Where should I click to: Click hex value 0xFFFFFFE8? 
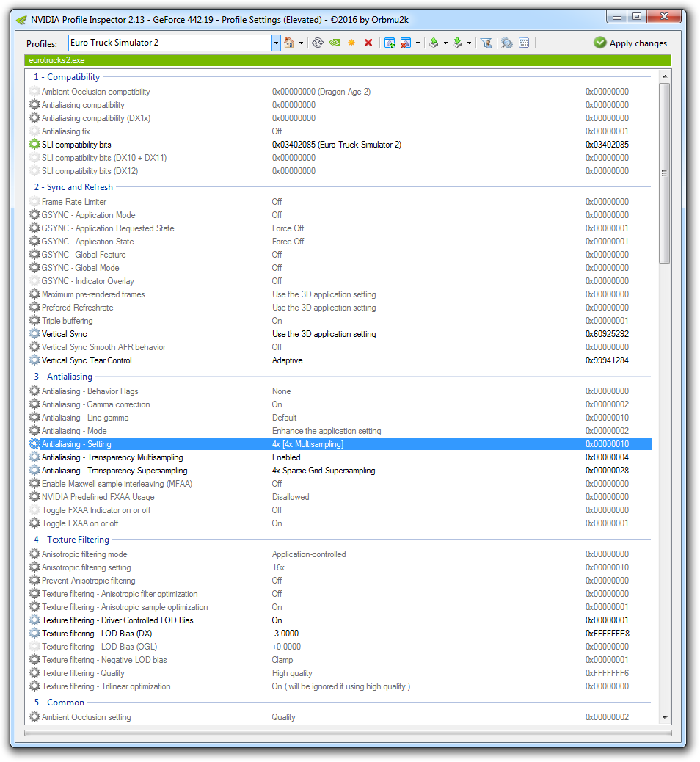[608, 634]
